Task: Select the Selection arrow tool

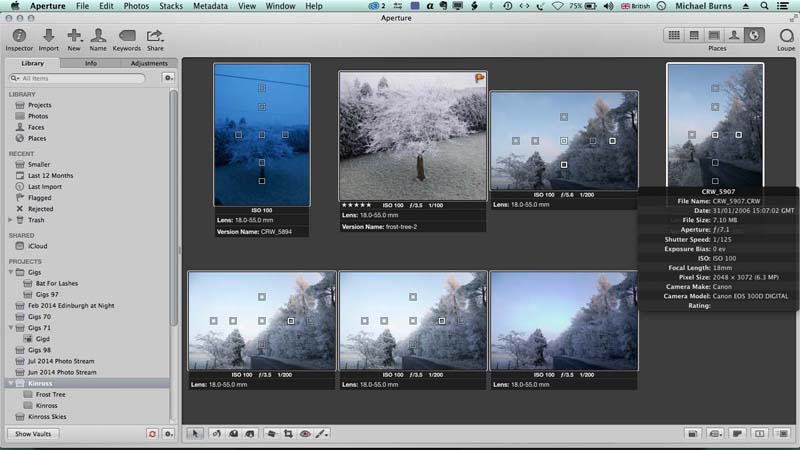Action: point(194,434)
